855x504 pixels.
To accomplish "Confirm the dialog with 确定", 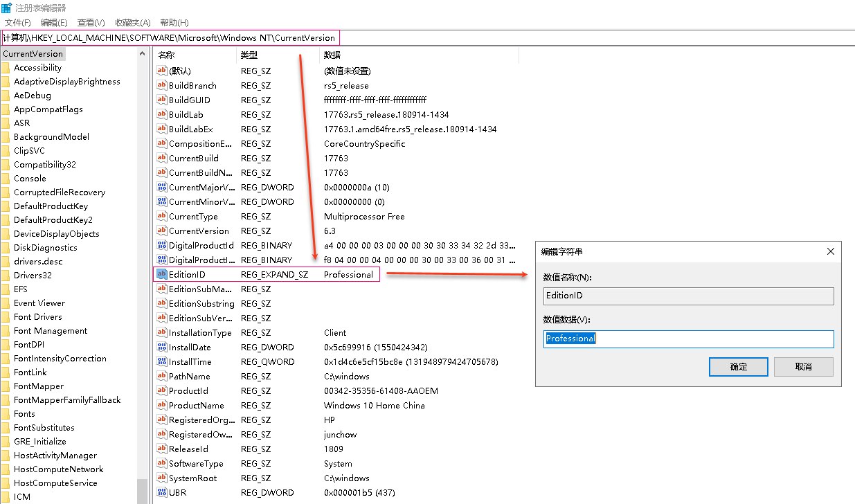I will [739, 367].
